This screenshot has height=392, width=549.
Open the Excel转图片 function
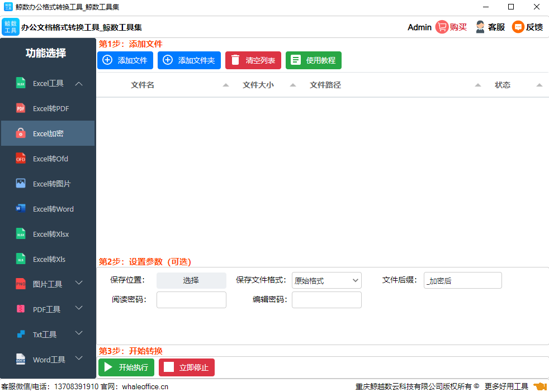48,184
